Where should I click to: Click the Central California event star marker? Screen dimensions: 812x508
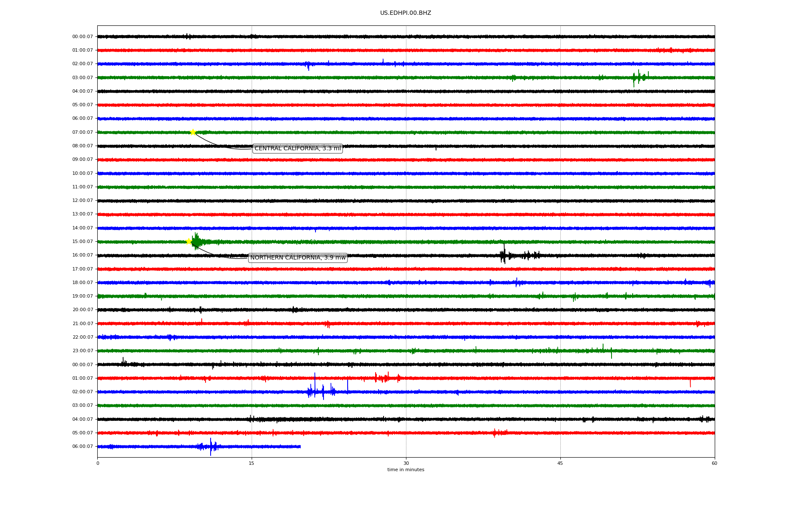pyautogui.click(x=193, y=132)
